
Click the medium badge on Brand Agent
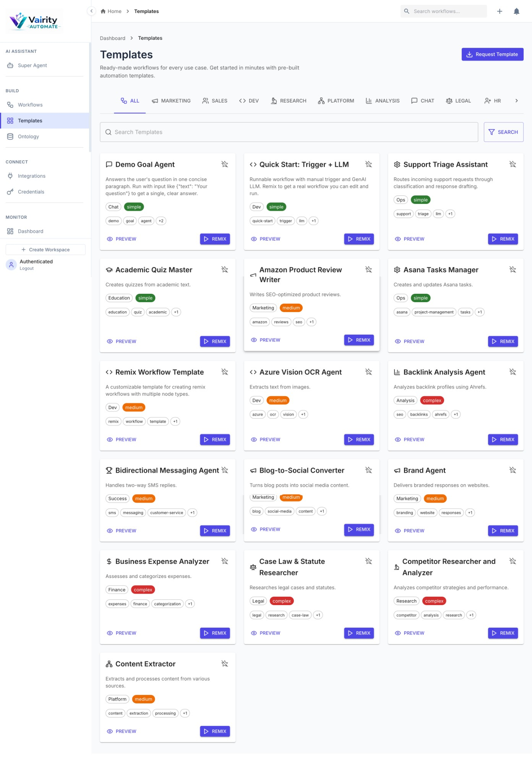pos(435,499)
